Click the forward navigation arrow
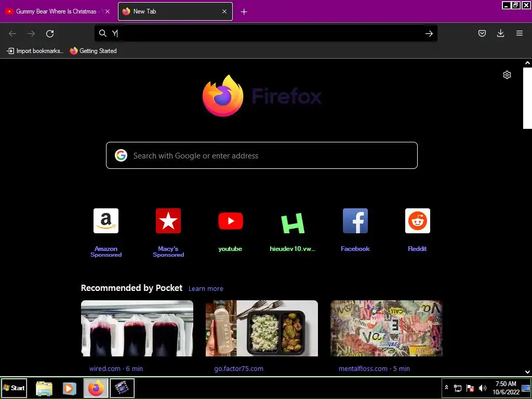This screenshot has height=399, width=532. [x=31, y=33]
